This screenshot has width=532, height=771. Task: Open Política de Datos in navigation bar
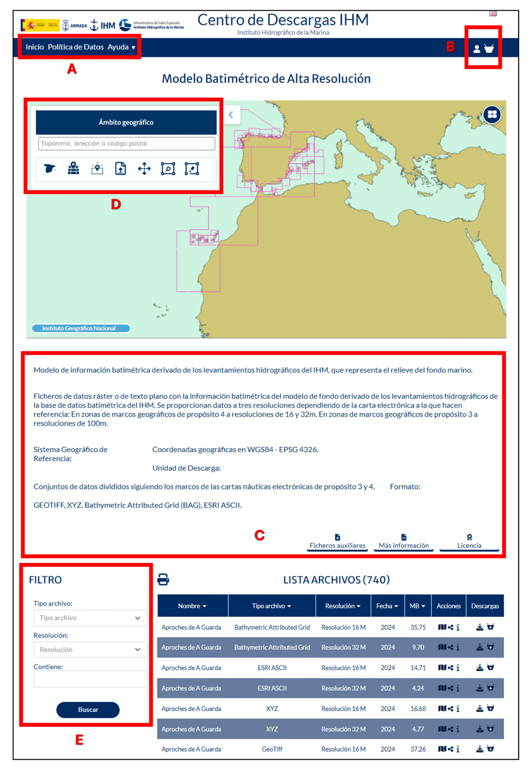76,47
